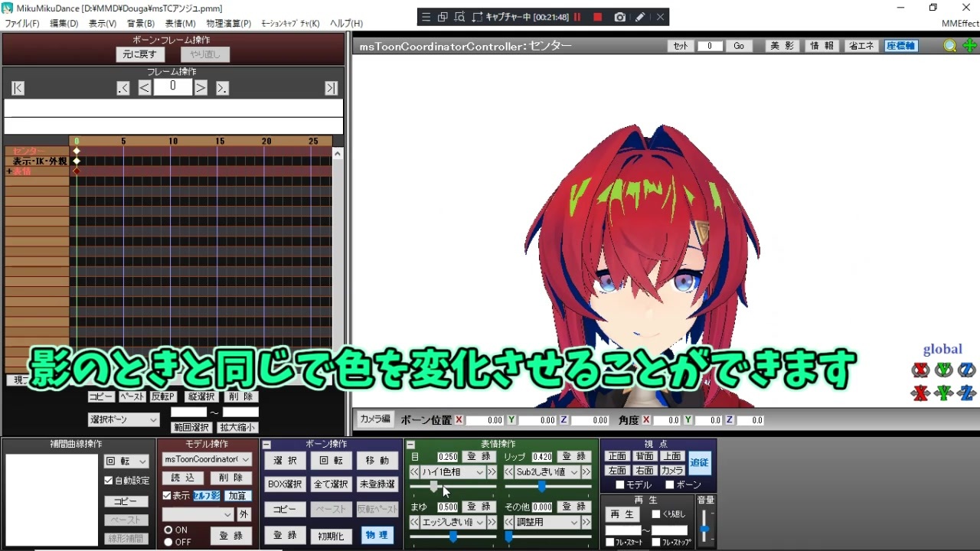
Task: Open the MMEffect menu
Action: point(960,24)
